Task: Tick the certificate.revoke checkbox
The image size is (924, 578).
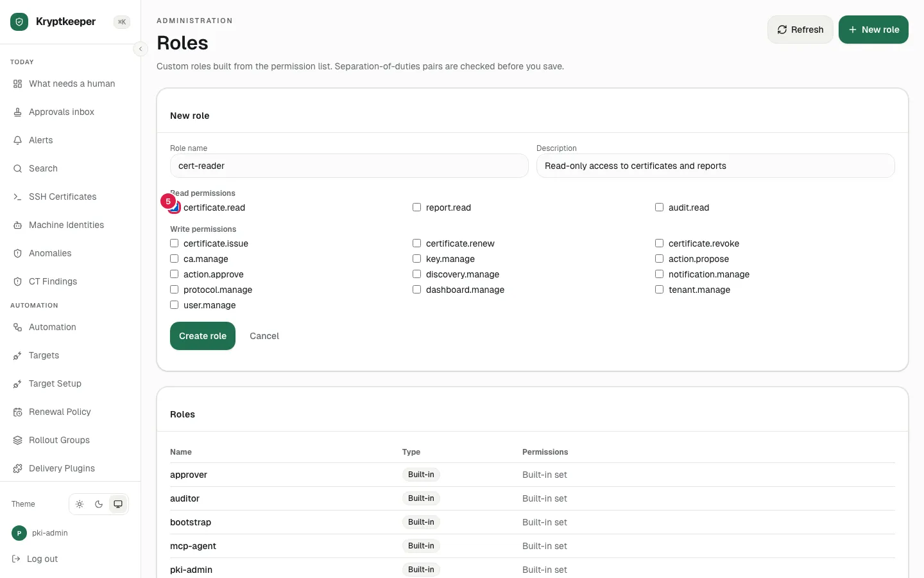Action: click(659, 243)
